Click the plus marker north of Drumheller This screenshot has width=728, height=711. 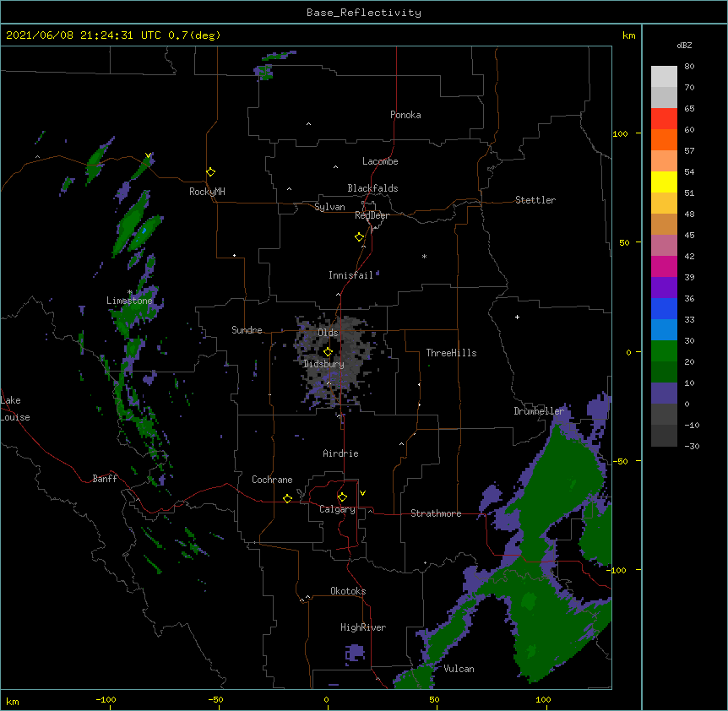pyautogui.click(x=517, y=317)
